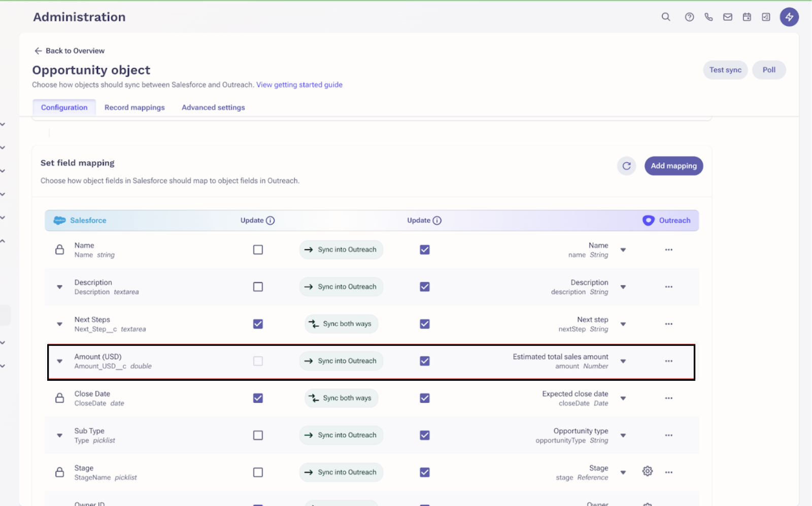Open Outreach Stage field dropdown arrow
812x506 pixels.
[x=623, y=472]
